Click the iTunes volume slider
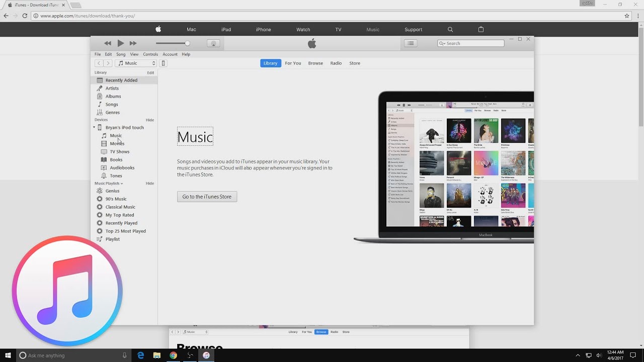Screen dimensions: 644x362 pyautogui.click(x=173, y=43)
